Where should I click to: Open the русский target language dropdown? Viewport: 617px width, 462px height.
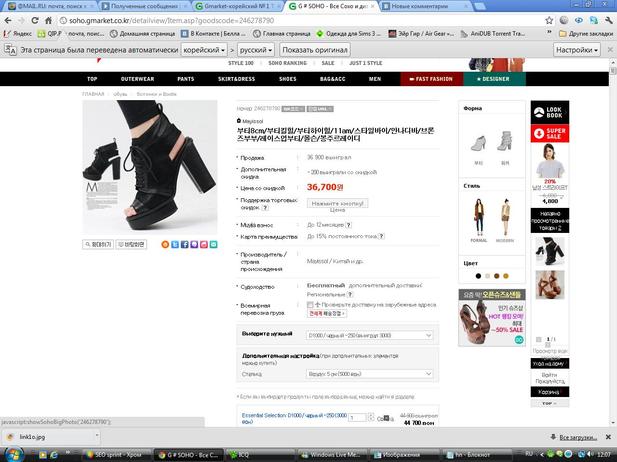point(256,50)
